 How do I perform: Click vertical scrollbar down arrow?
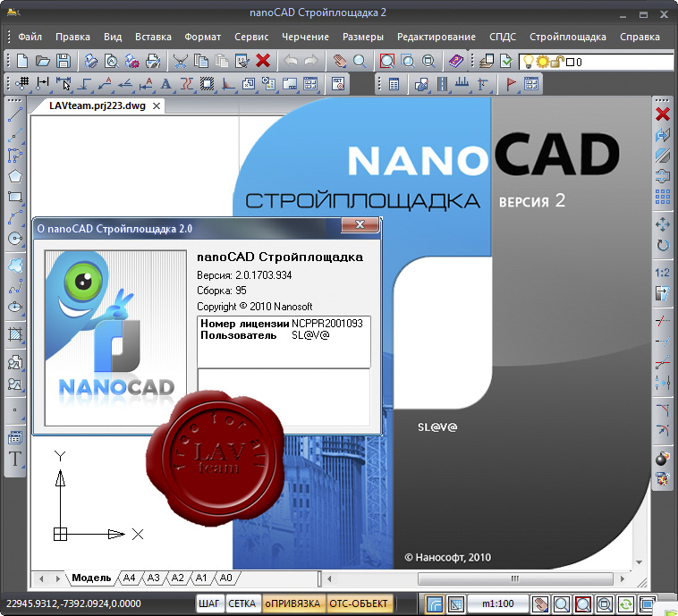point(639,562)
